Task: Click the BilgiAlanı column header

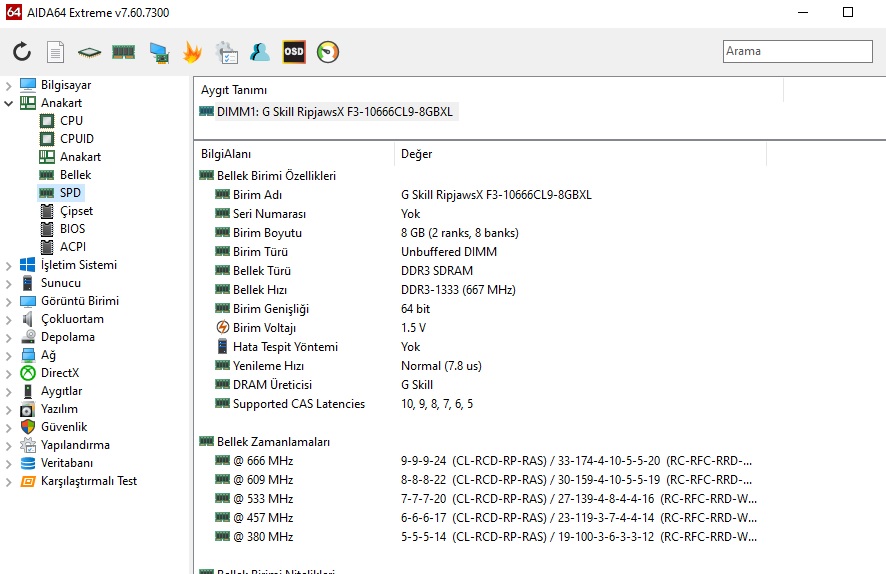Action: pyautogui.click(x=294, y=154)
